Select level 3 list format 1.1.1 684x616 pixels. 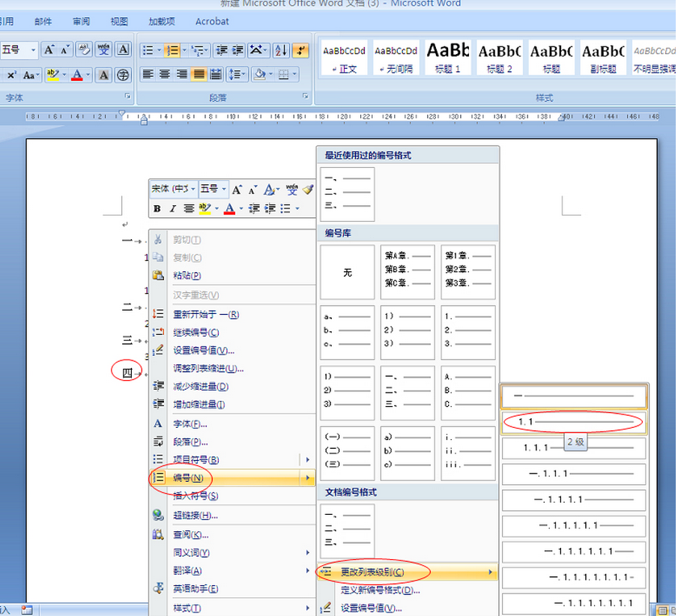pyautogui.click(x=574, y=448)
